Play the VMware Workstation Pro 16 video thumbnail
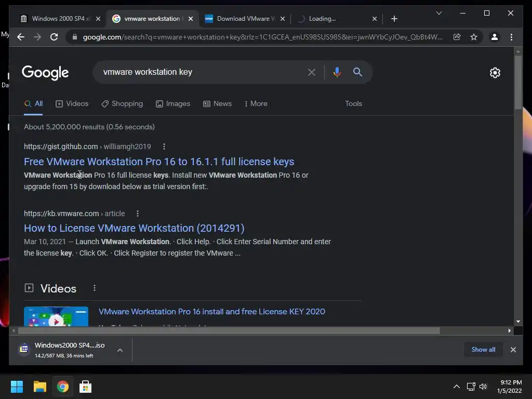 (x=56, y=316)
